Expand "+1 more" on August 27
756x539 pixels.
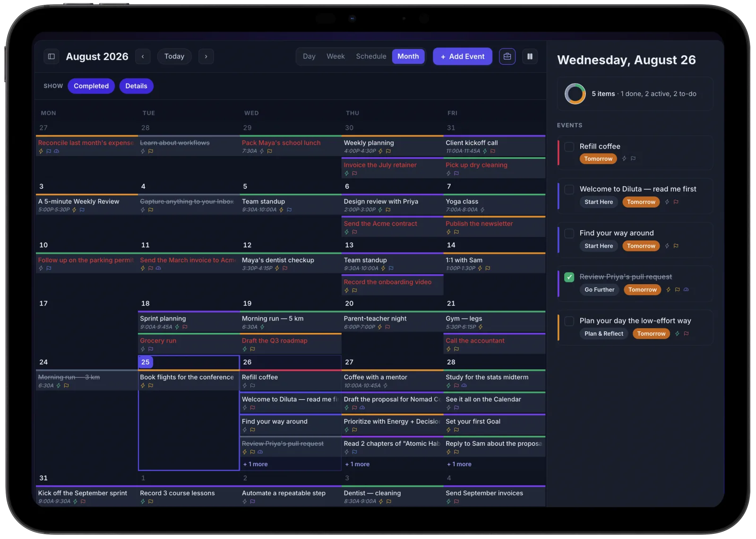358,464
